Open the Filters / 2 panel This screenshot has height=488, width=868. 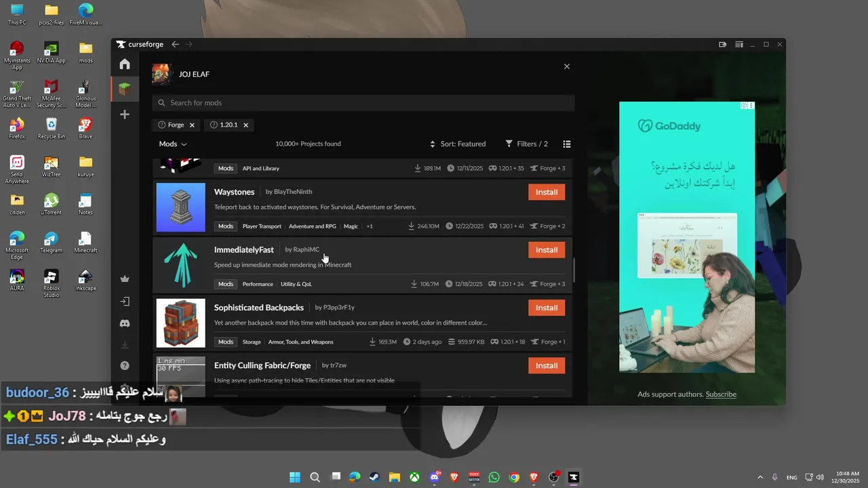coord(527,144)
